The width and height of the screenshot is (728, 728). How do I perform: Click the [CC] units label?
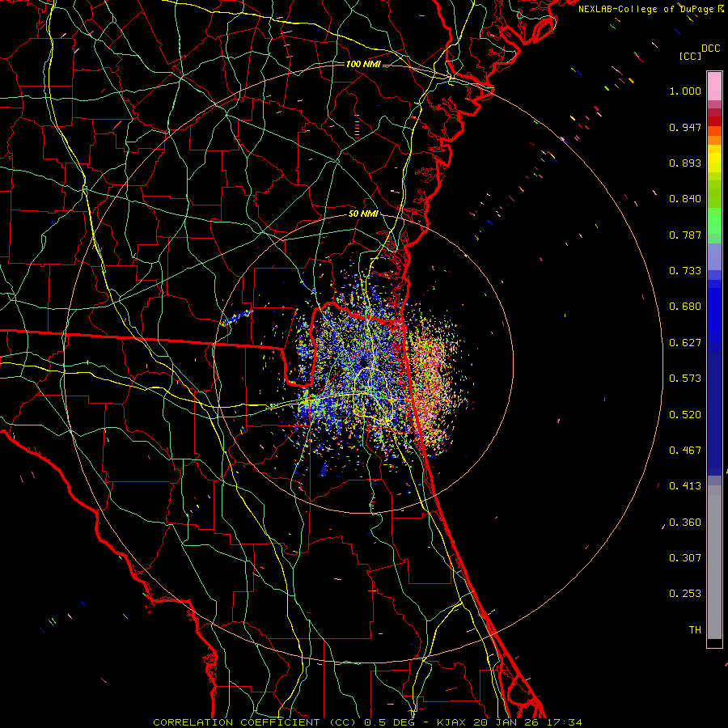pos(690,56)
